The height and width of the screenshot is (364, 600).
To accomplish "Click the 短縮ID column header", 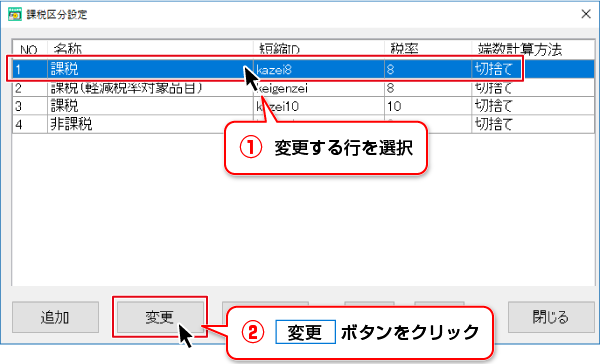I will pos(318,49).
